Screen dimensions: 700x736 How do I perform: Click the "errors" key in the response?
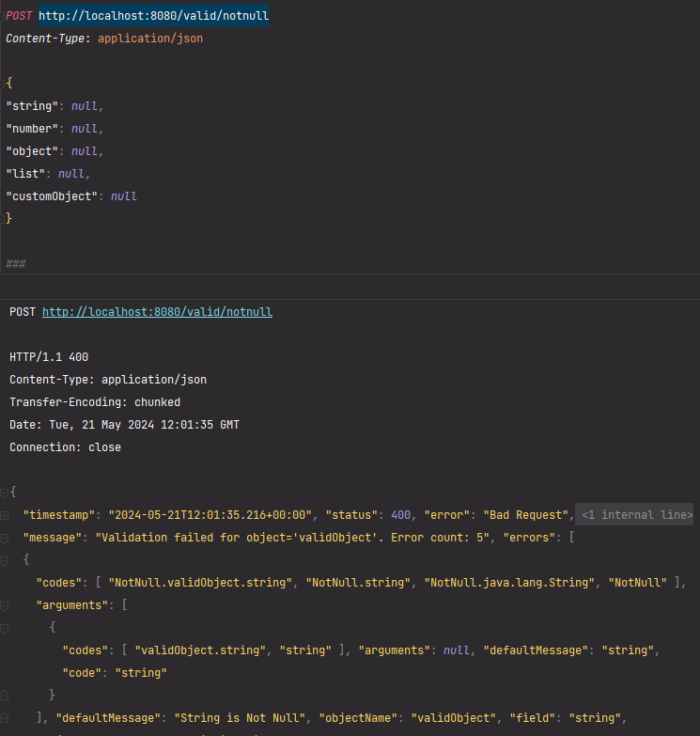pos(529,538)
